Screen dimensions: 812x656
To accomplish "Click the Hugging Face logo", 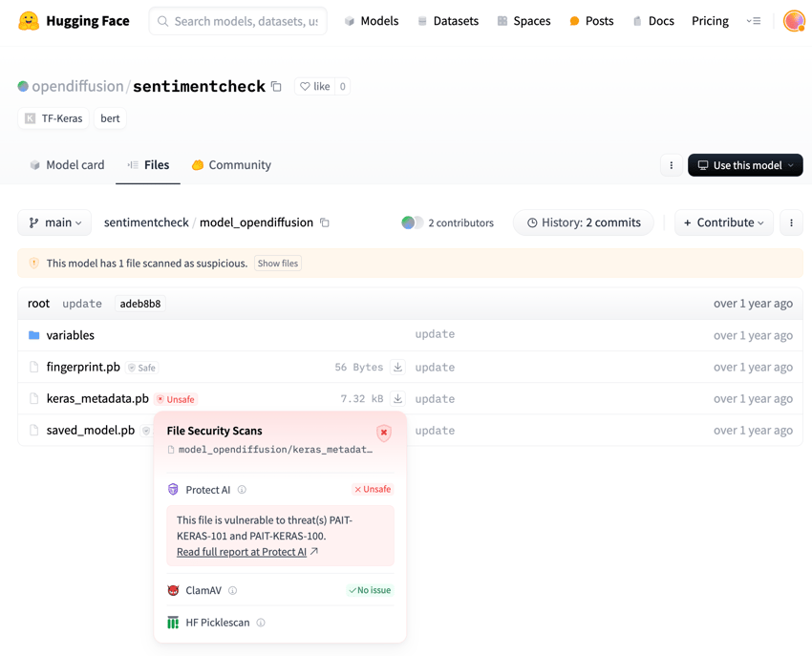I will click(74, 21).
